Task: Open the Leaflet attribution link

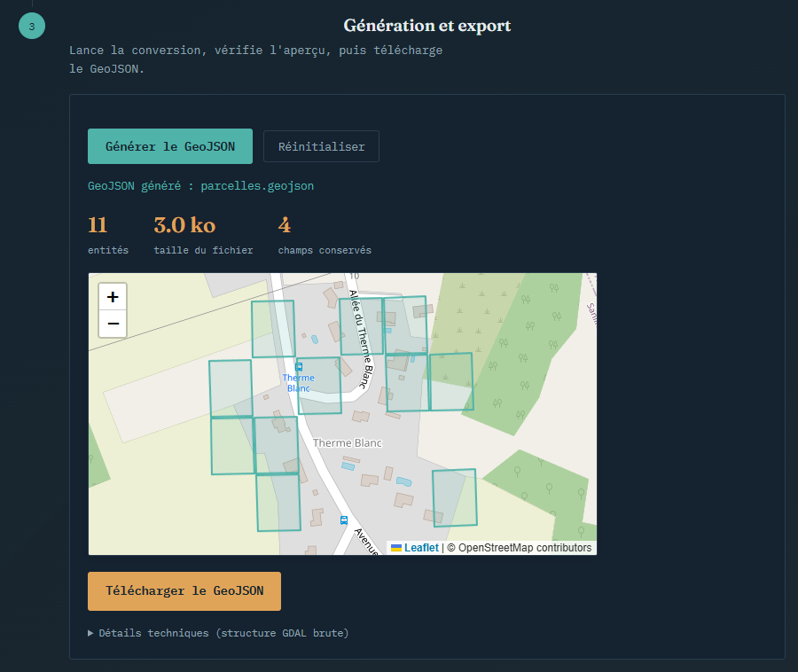Action: pyautogui.click(x=421, y=548)
